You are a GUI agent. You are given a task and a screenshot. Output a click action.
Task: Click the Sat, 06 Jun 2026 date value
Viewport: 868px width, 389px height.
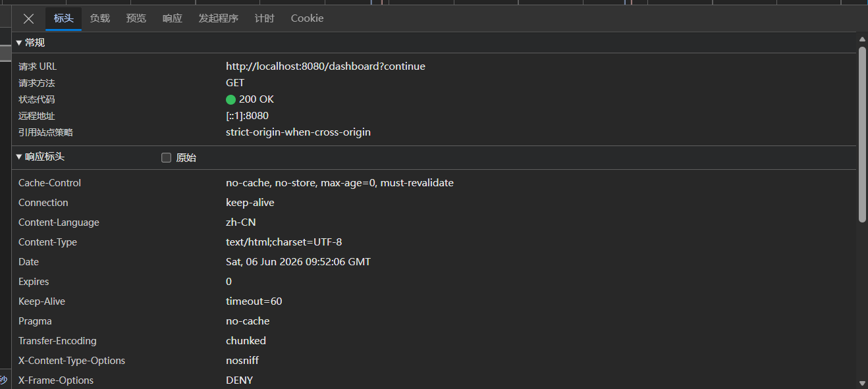(x=298, y=262)
